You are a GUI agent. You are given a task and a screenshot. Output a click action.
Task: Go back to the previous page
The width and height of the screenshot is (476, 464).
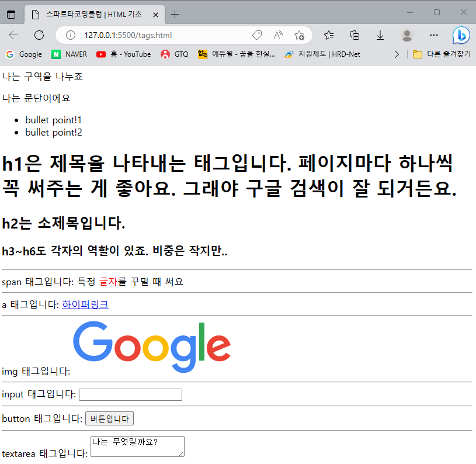coord(13,35)
